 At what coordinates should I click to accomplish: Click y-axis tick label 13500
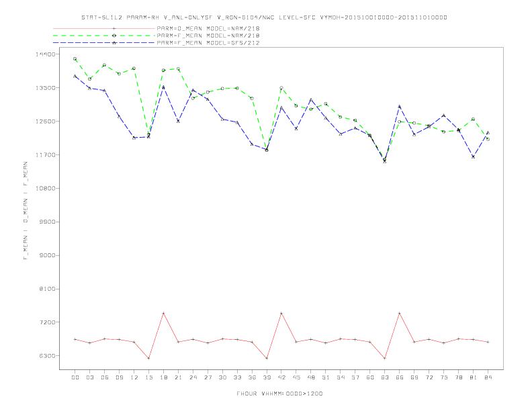[x=45, y=88]
